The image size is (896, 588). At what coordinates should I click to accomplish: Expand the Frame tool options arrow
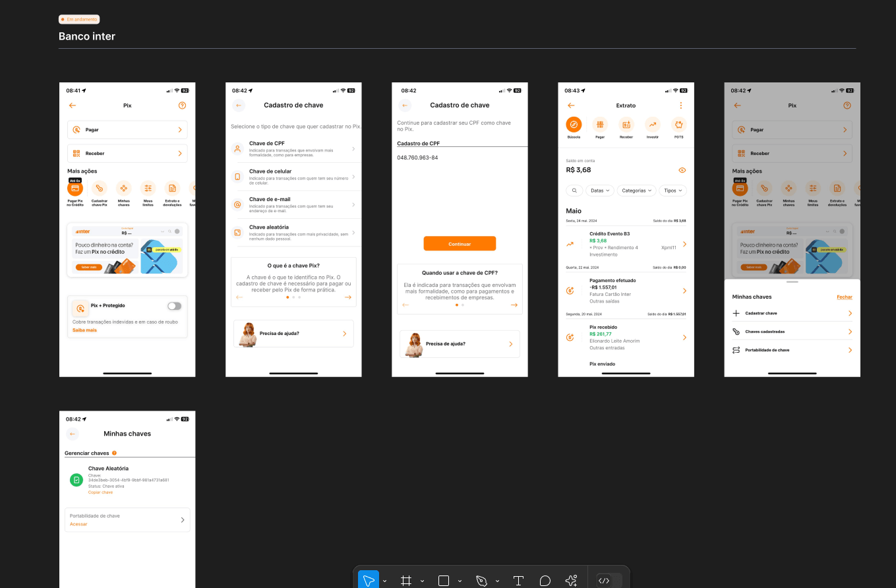click(422, 581)
